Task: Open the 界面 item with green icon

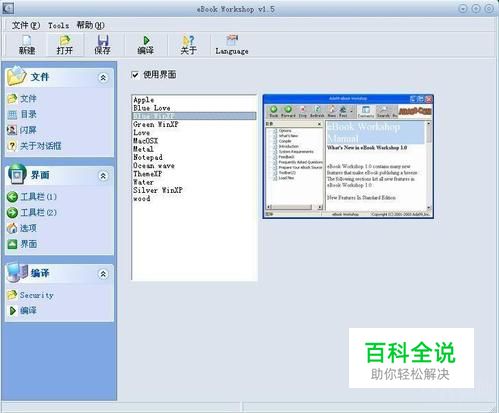Action: coord(22,244)
